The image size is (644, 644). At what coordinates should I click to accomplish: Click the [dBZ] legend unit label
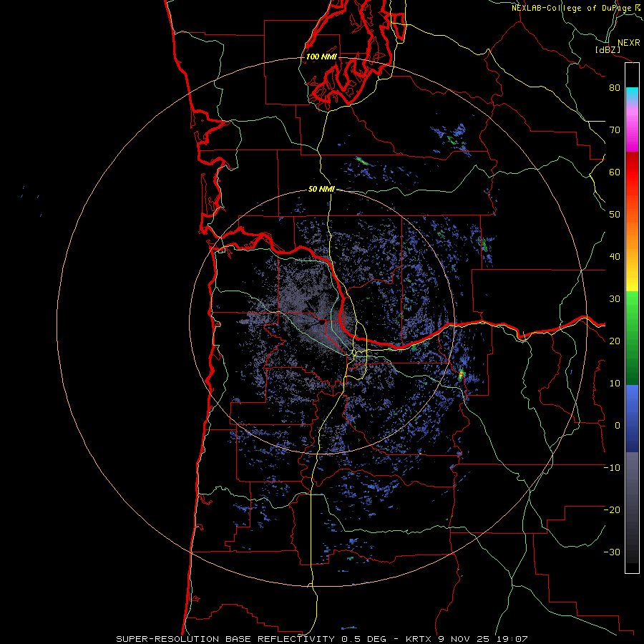(608, 49)
